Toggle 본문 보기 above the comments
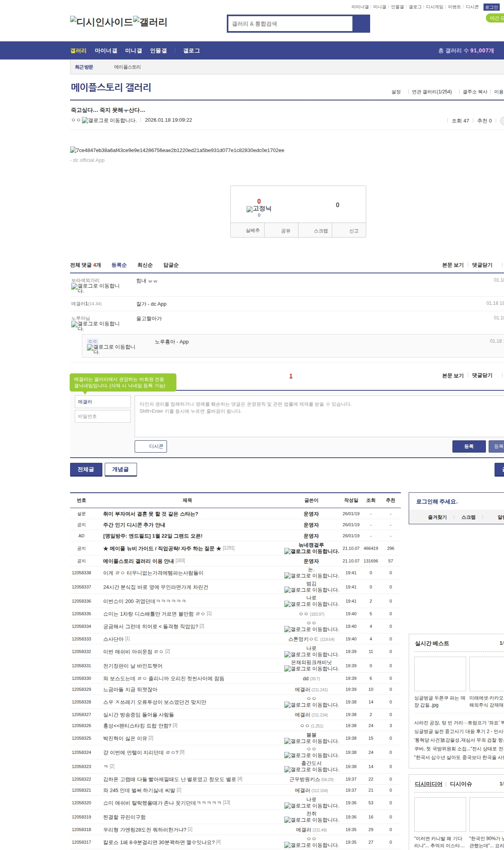504x850 pixels. click(453, 265)
